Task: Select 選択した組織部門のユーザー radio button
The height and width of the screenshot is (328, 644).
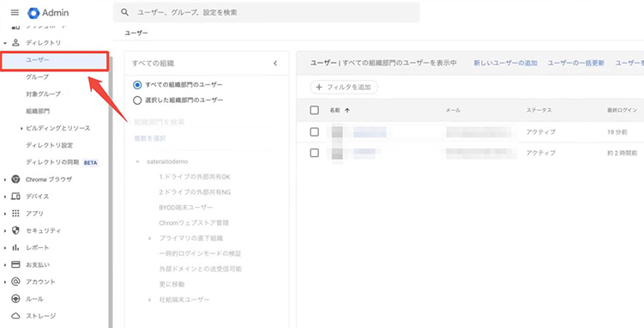Action: (137, 100)
